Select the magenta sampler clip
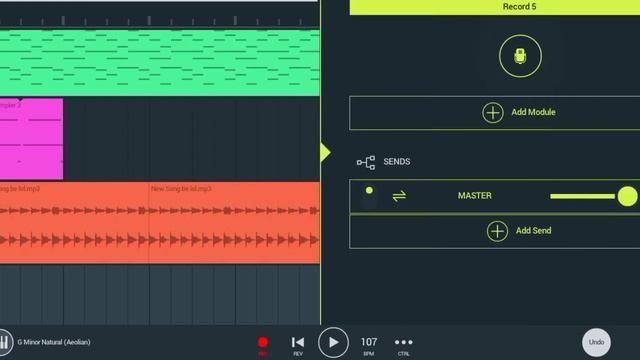The width and height of the screenshot is (640, 360). click(31, 139)
